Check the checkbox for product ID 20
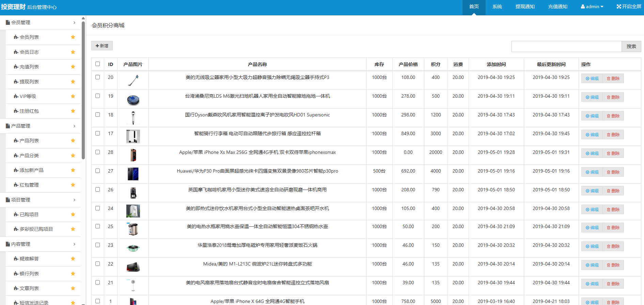The width and height of the screenshot is (644, 305). [x=98, y=77]
